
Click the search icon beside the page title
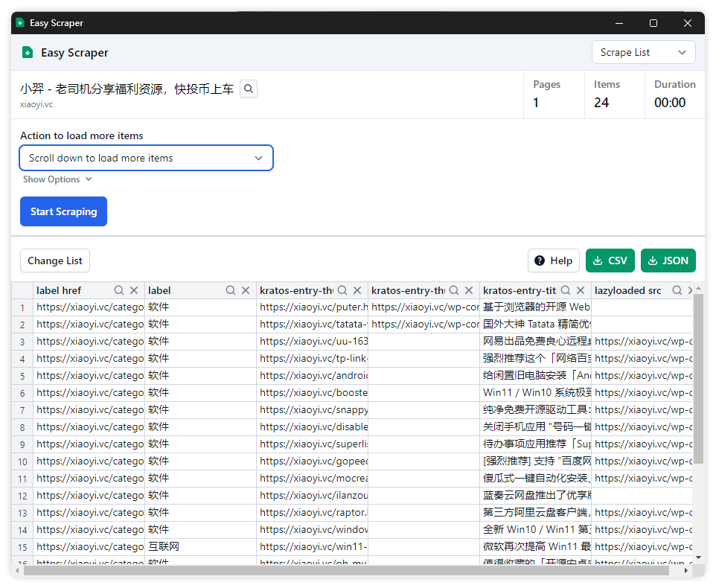(x=249, y=89)
